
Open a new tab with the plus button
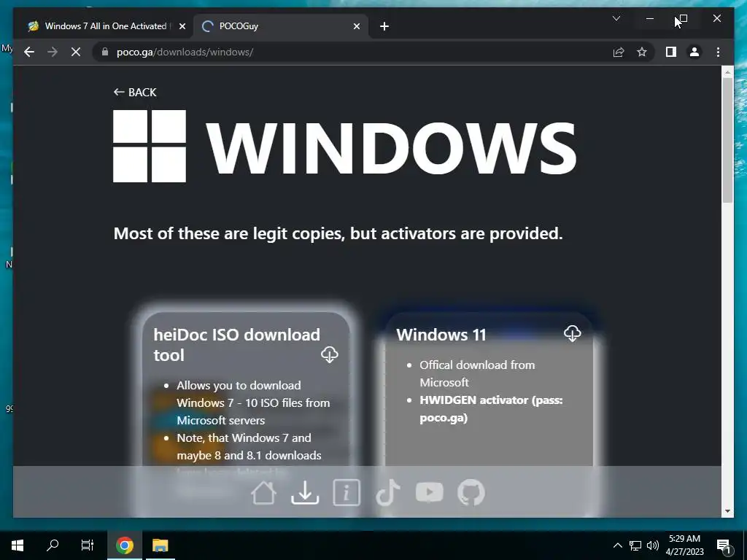(x=384, y=26)
